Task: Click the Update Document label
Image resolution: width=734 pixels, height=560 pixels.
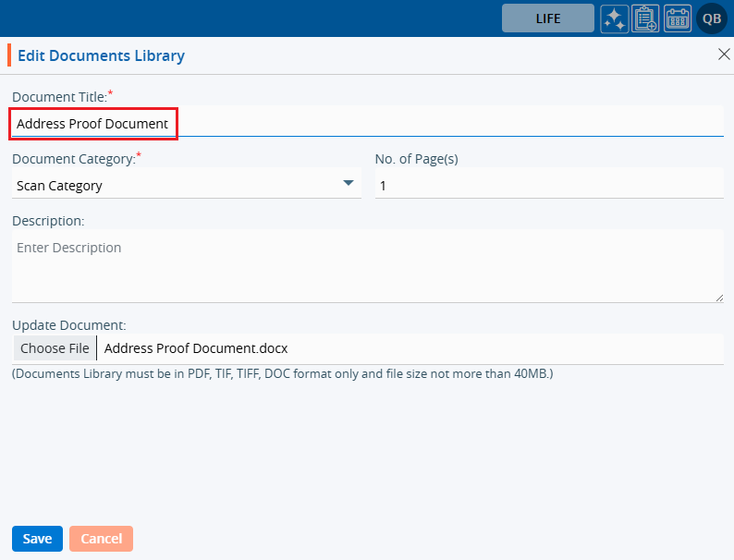Action: click(x=68, y=325)
